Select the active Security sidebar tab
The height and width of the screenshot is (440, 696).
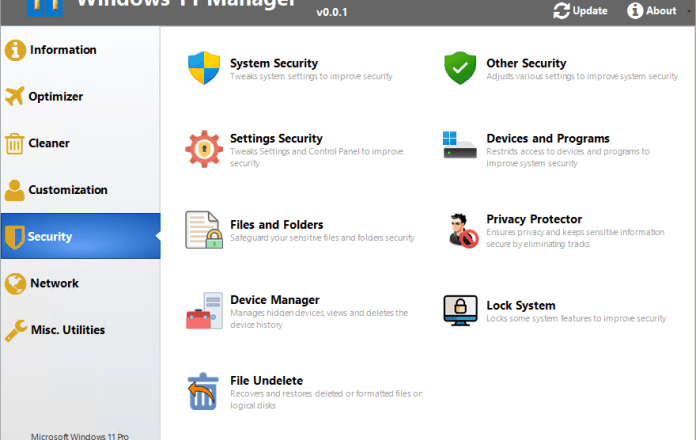pyautogui.click(x=50, y=237)
